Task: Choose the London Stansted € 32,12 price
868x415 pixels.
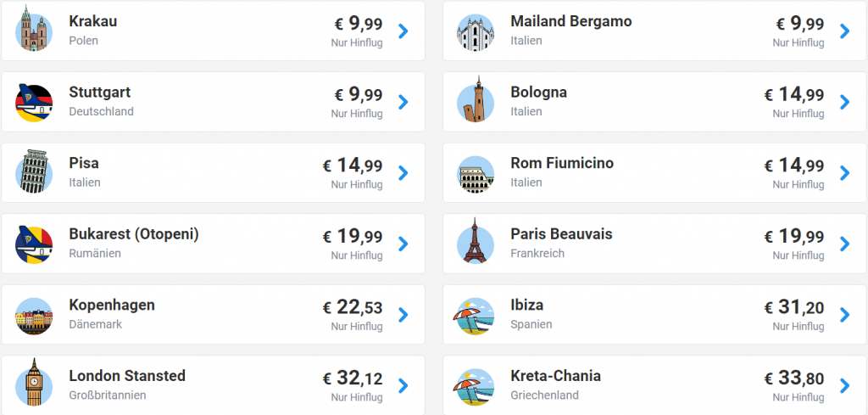Action: [353, 379]
